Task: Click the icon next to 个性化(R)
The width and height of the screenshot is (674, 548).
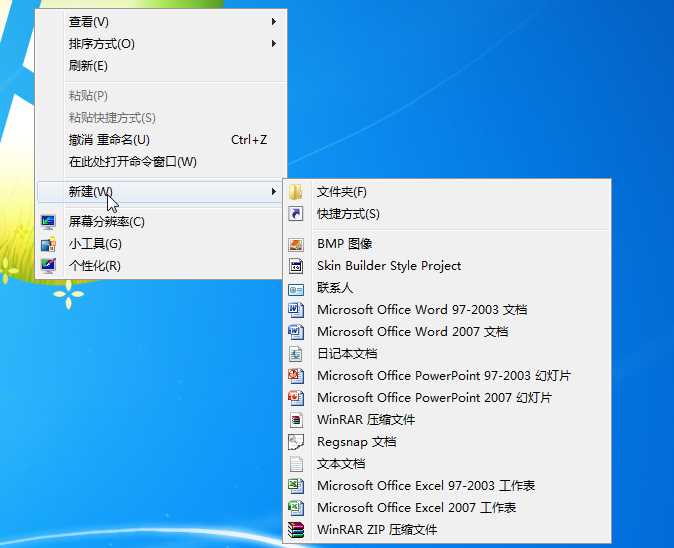Action: coord(48,266)
